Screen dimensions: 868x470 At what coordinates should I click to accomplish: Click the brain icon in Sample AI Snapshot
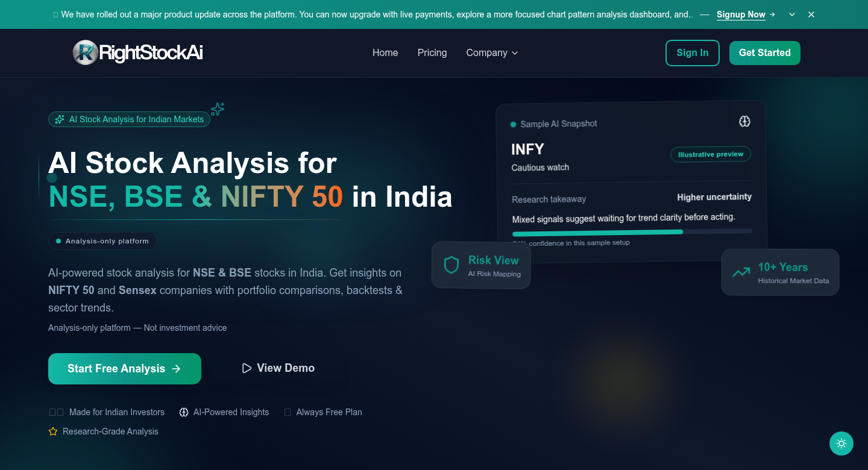pos(744,121)
